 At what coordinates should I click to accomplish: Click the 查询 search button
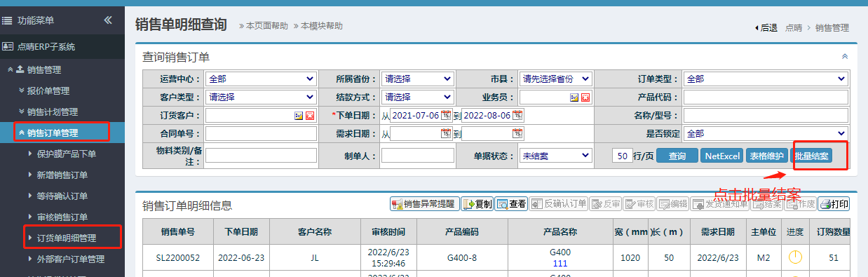tap(677, 156)
